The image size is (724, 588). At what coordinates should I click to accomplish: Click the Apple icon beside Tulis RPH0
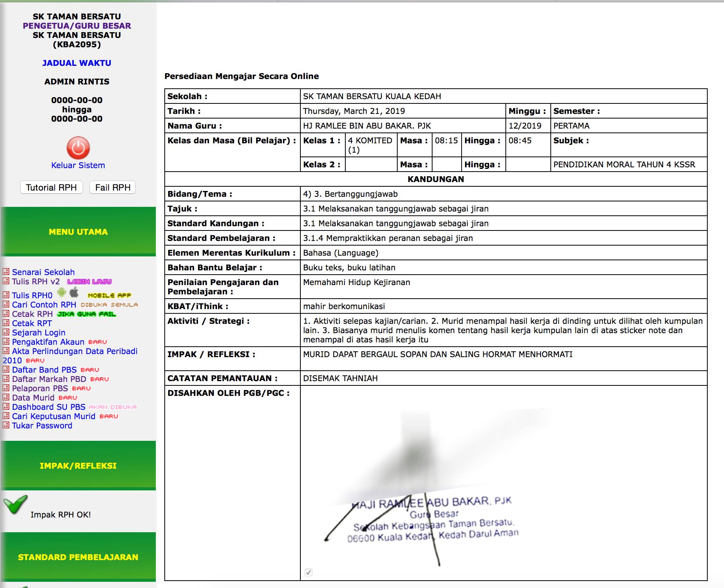74,292
